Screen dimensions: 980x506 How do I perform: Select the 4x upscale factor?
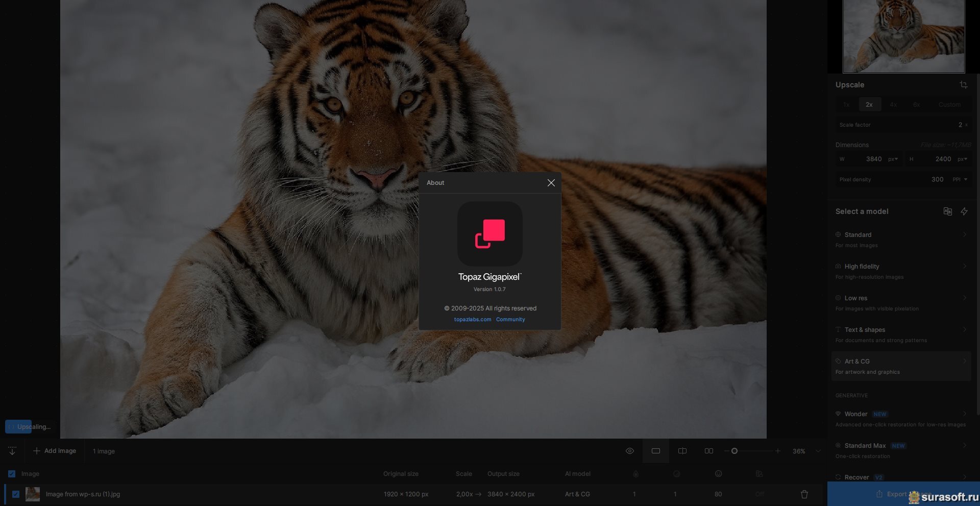(893, 105)
